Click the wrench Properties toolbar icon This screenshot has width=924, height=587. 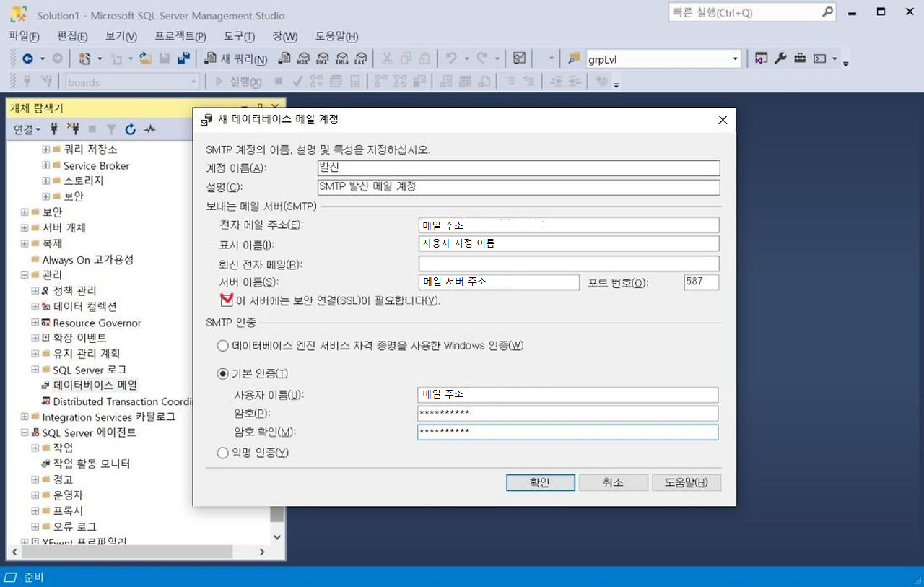(780, 59)
